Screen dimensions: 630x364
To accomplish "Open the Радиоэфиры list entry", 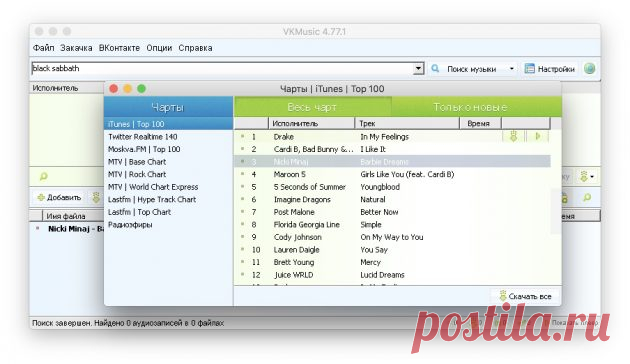I will tap(168, 225).
